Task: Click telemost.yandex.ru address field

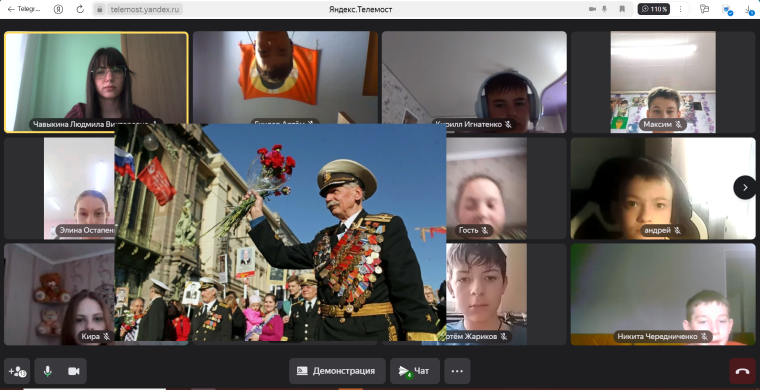Action: pyautogui.click(x=145, y=9)
